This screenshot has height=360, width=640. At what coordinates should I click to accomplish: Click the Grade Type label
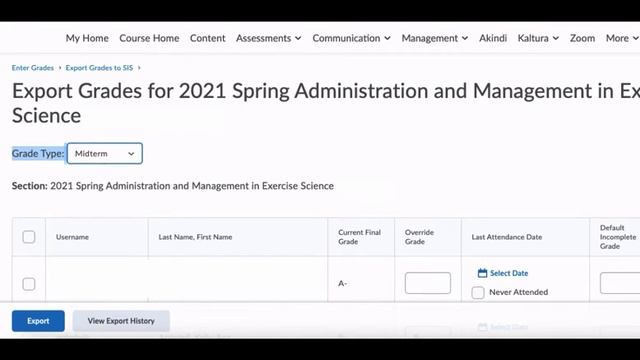point(38,153)
